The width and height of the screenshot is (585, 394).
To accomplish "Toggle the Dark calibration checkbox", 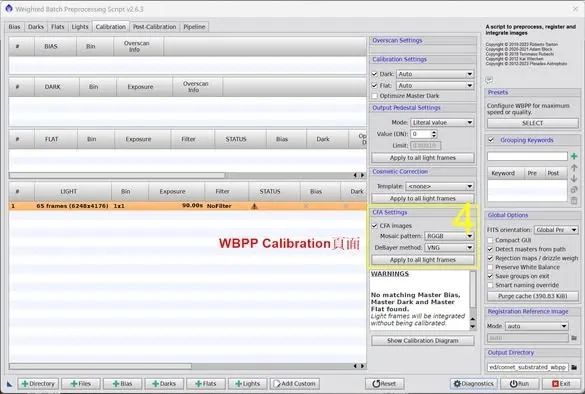I will 375,74.
